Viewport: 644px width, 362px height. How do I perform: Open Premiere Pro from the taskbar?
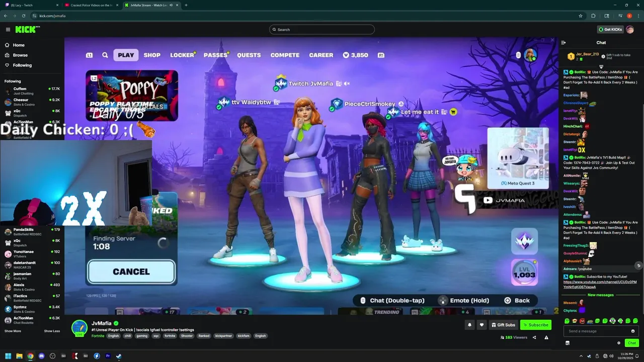[108, 356]
